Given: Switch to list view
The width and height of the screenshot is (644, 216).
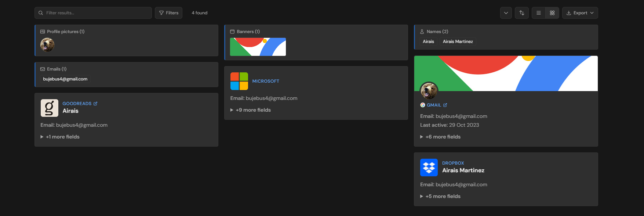Looking at the screenshot, I should click(539, 13).
